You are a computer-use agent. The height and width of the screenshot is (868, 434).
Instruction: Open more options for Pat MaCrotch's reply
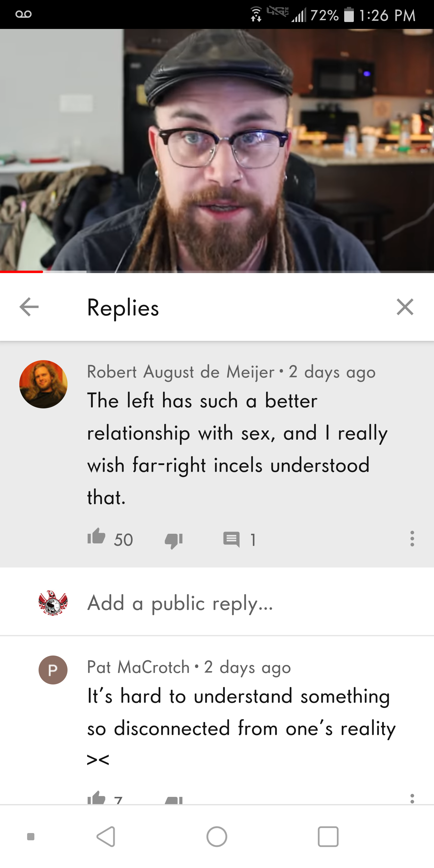412,799
